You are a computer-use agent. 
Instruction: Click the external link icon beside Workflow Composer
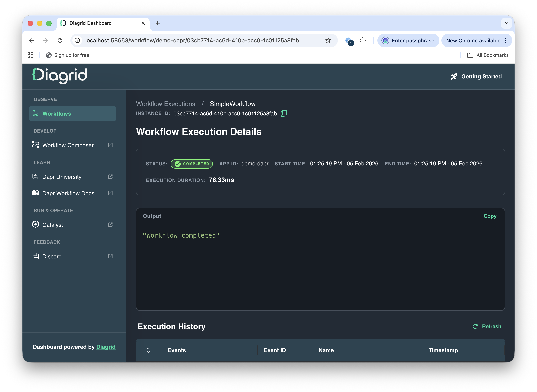click(110, 145)
